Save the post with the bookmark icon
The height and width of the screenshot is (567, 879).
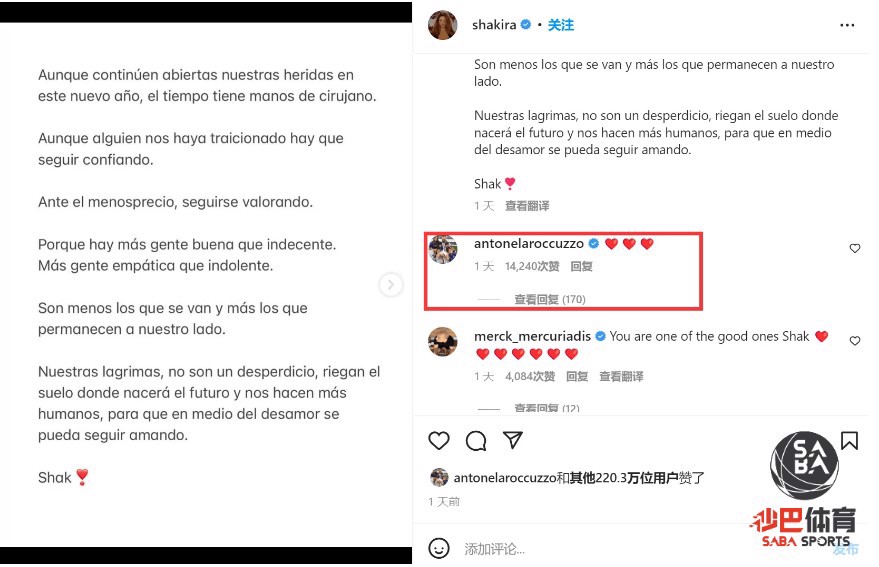click(849, 441)
